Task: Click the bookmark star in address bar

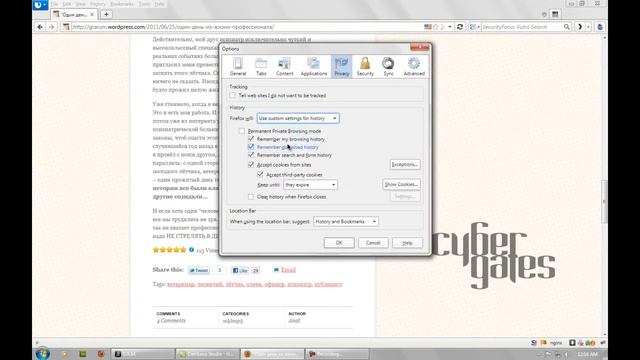Action: coord(436,27)
